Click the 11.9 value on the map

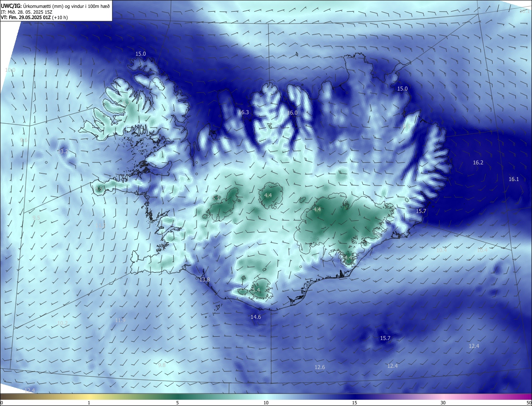coord(120,320)
